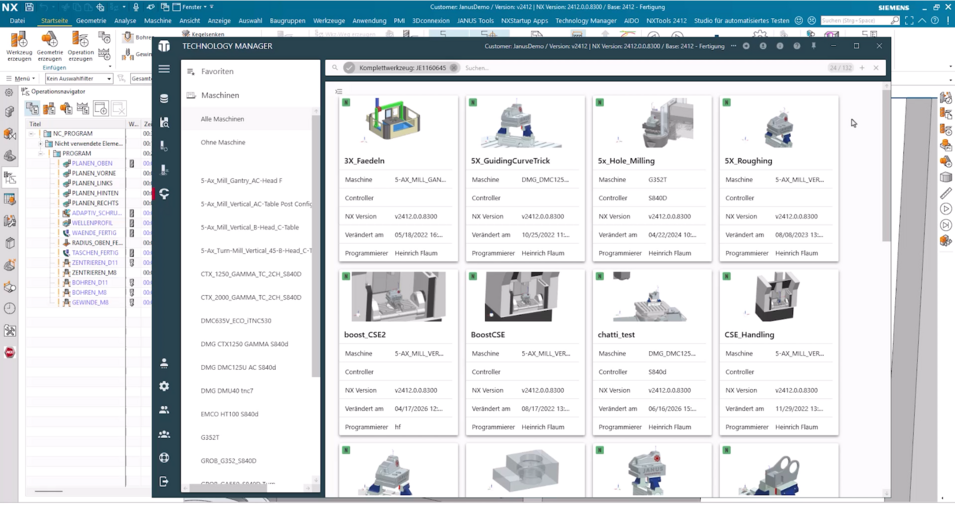Expand Nicht verwendete Elemente node
The image size is (955, 513).
[40, 144]
